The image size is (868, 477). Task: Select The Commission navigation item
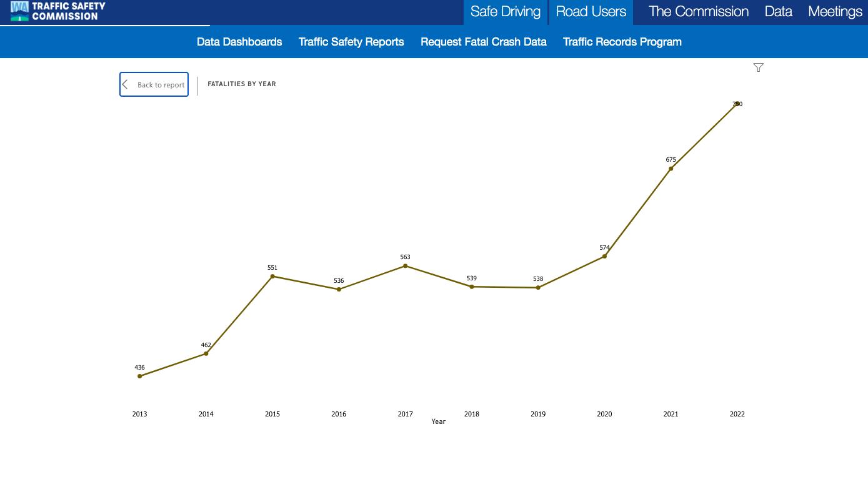(x=698, y=12)
